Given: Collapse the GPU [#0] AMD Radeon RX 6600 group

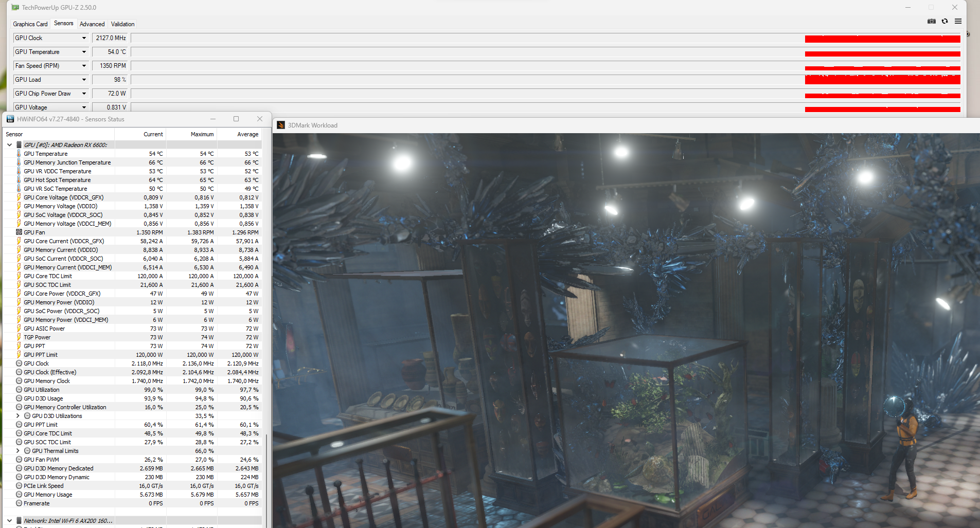Looking at the screenshot, I should [9, 145].
